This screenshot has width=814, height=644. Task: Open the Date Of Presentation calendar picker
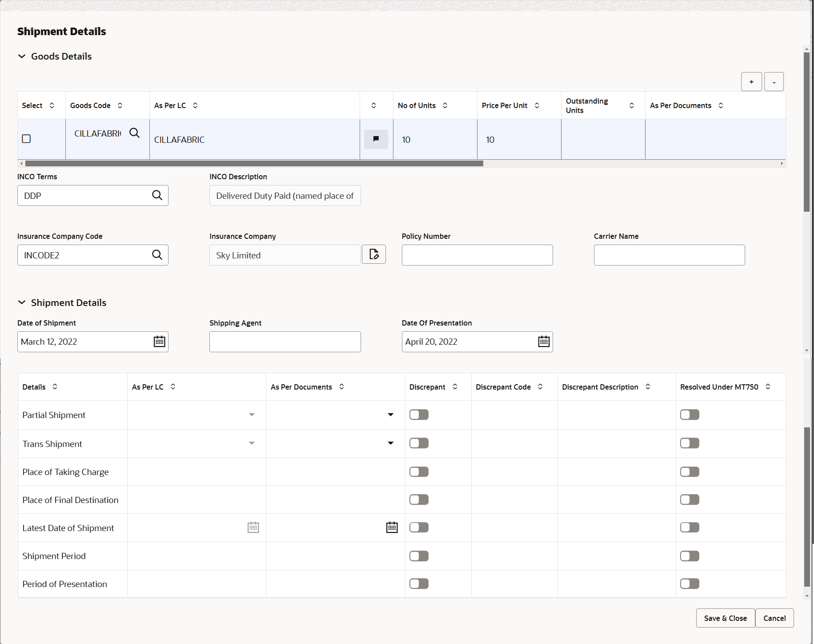pos(543,342)
